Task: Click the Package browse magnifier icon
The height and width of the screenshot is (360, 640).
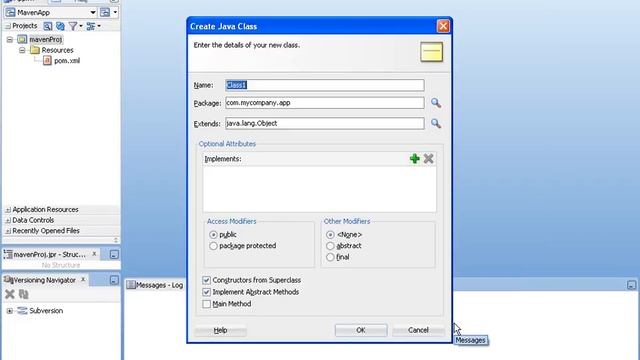Action: point(436,103)
